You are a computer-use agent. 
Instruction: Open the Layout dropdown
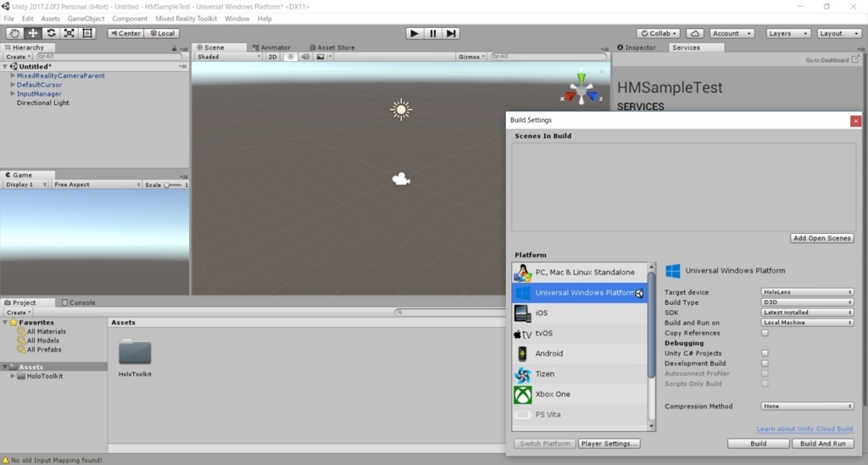click(838, 33)
